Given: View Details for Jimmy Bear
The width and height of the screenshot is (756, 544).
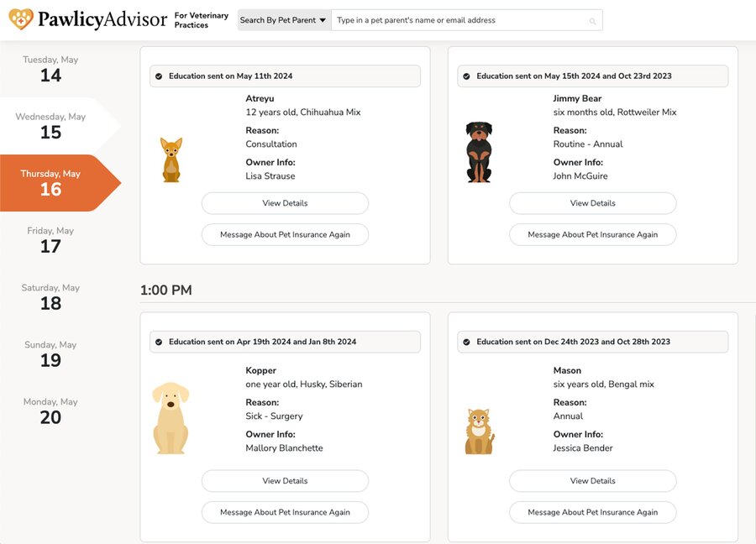Looking at the screenshot, I should pos(592,203).
